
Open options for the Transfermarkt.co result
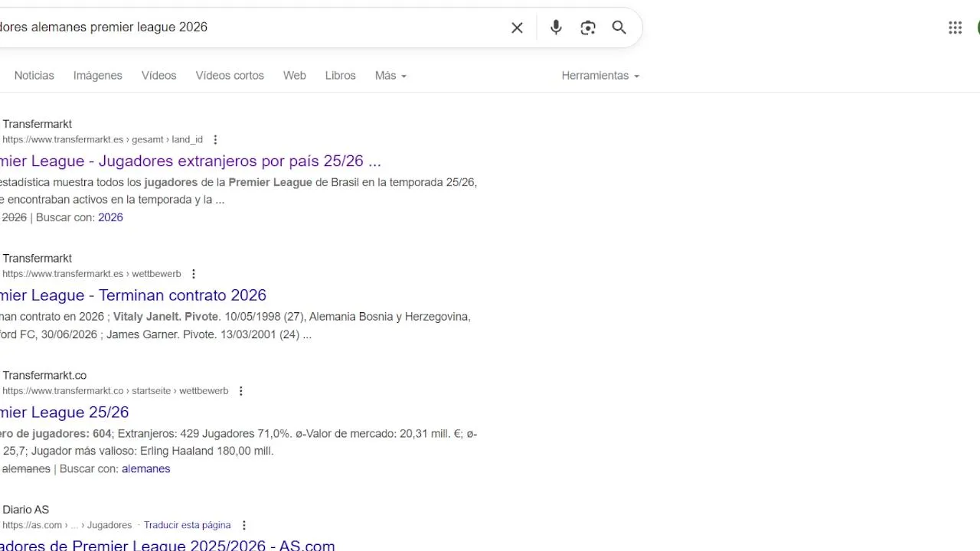tap(240, 391)
